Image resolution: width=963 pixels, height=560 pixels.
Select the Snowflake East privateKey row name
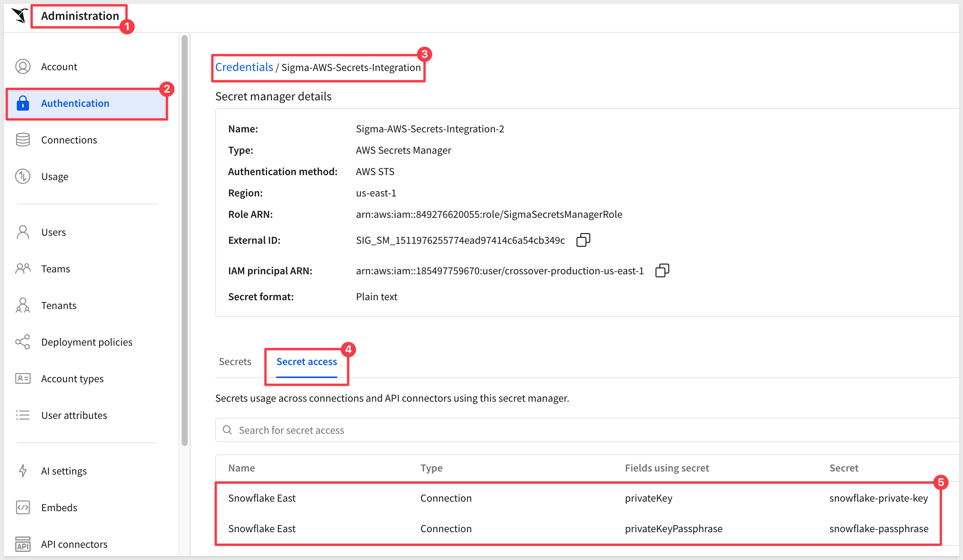pos(262,498)
